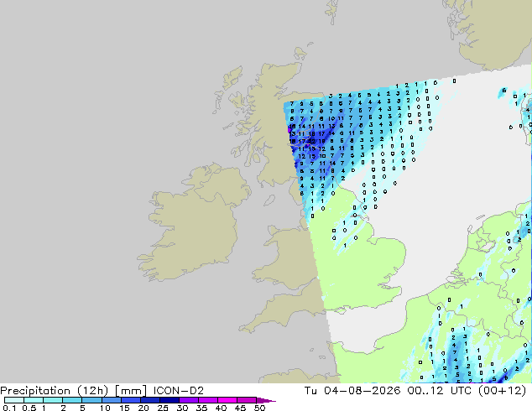532x411 pixels.
Task: Click the legend swatch between 1 and 2
Action: pyautogui.click(x=53, y=400)
